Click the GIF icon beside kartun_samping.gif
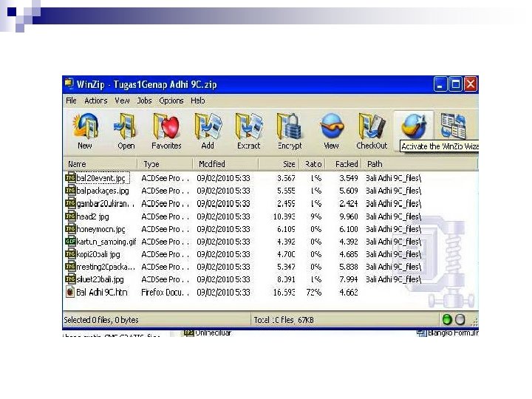 [70, 241]
